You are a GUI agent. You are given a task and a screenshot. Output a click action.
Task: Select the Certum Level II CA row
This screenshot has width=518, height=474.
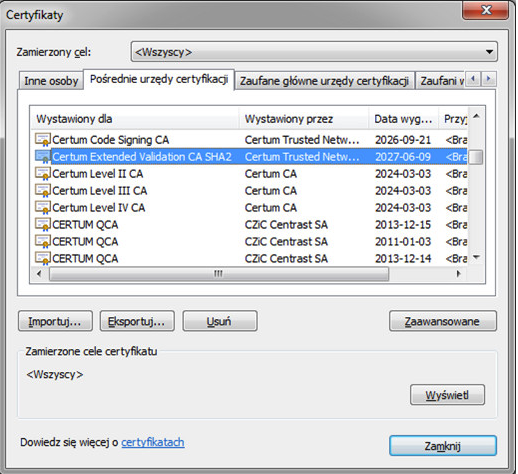click(x=250, y=174)
